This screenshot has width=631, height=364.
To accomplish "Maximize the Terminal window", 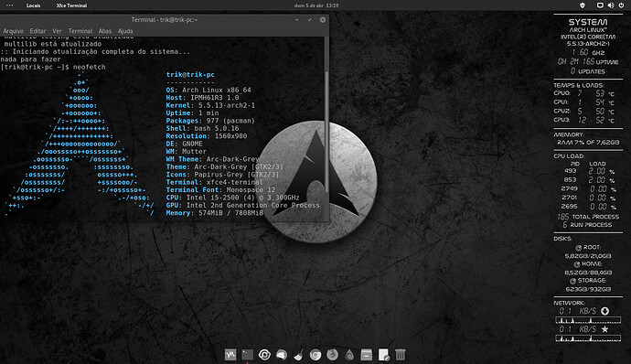I will pyautogui.click(x=309, y=20).
